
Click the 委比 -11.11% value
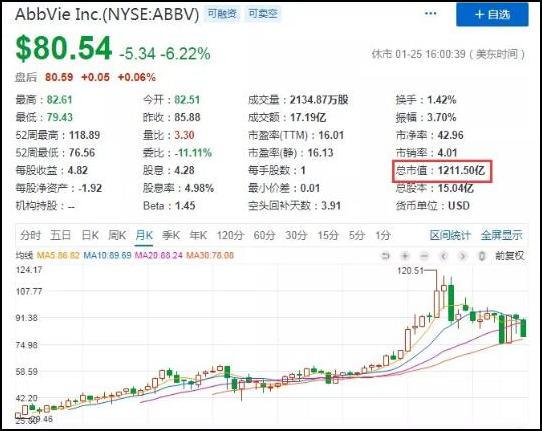click(193, 153)
